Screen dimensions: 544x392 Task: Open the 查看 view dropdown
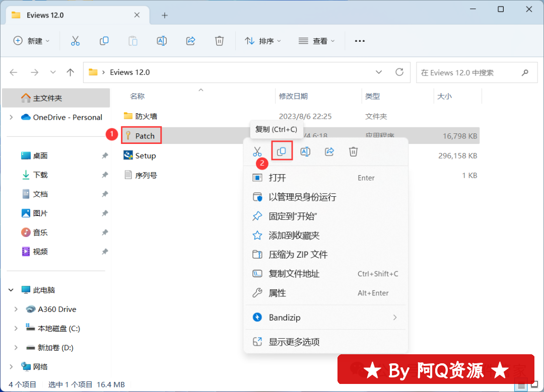pyautogui.click(x=316, y=41)
